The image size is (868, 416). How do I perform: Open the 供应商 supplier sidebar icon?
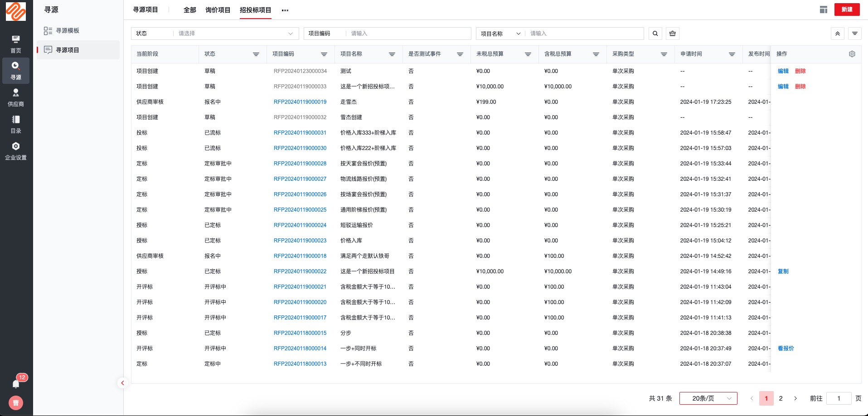click(16, 97)
